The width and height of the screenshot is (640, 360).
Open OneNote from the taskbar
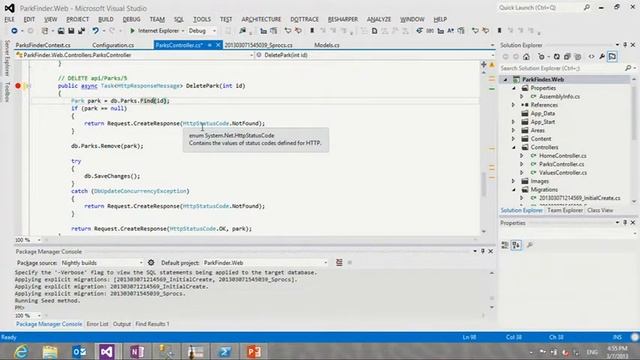pyautogui.click(x=137, y=351)
